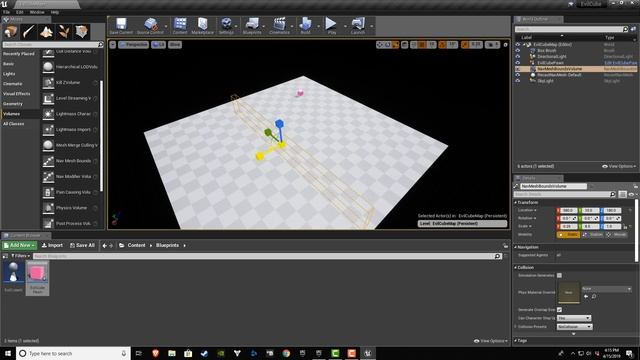Navigate to the Content breadcrumb folder
The width and height of the screenshot is (640, 360).
pos(136,245)
